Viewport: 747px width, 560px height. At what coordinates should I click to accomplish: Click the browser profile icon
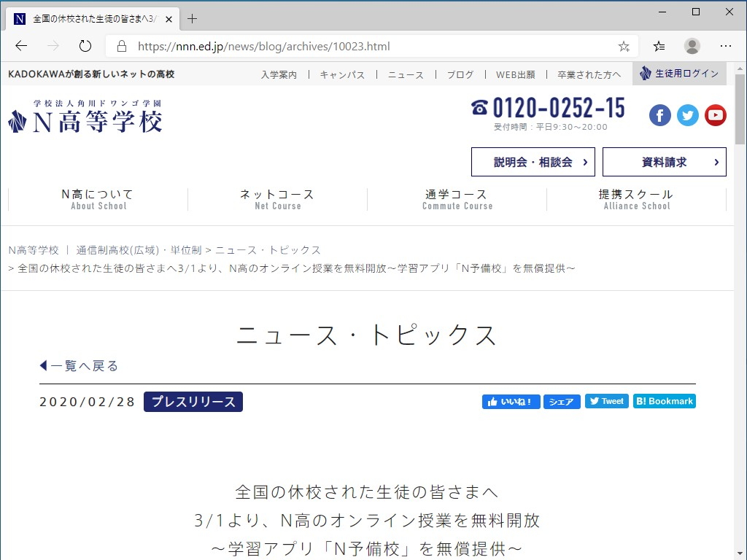pyautogui.click(x=692, y=45)
